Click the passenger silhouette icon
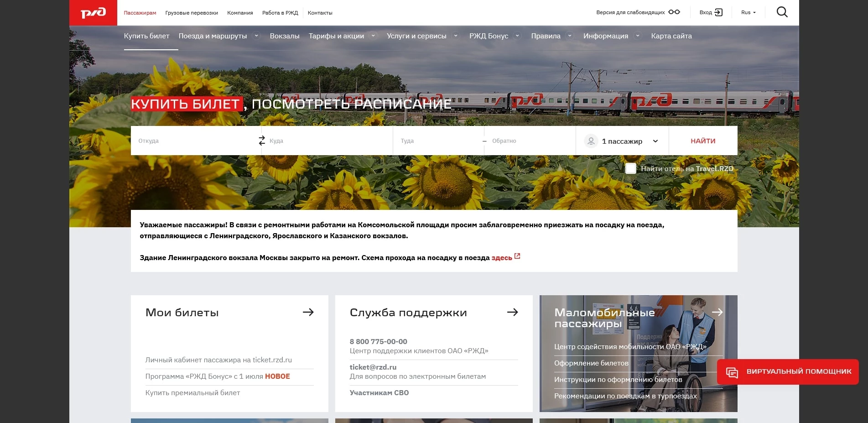Image resolution: width=868 pixels, height=423 pixels. click(591, 141)
